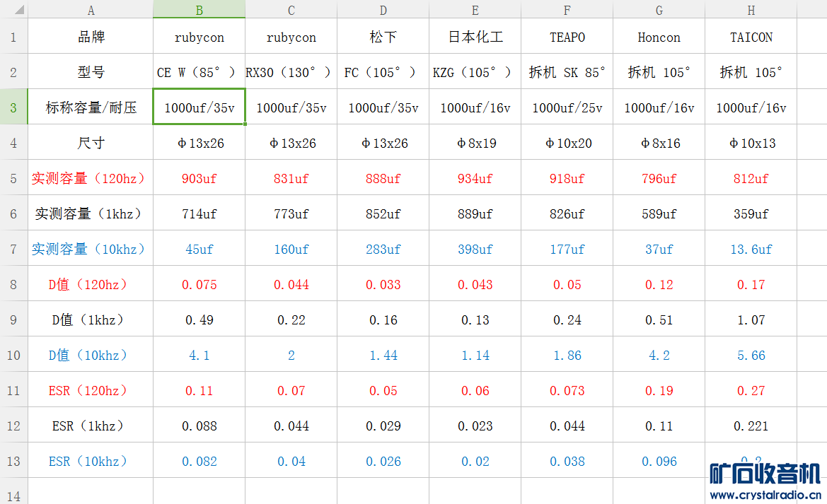
Task: Select the D值（120hz）label
Action: click(x=91, y=284)
